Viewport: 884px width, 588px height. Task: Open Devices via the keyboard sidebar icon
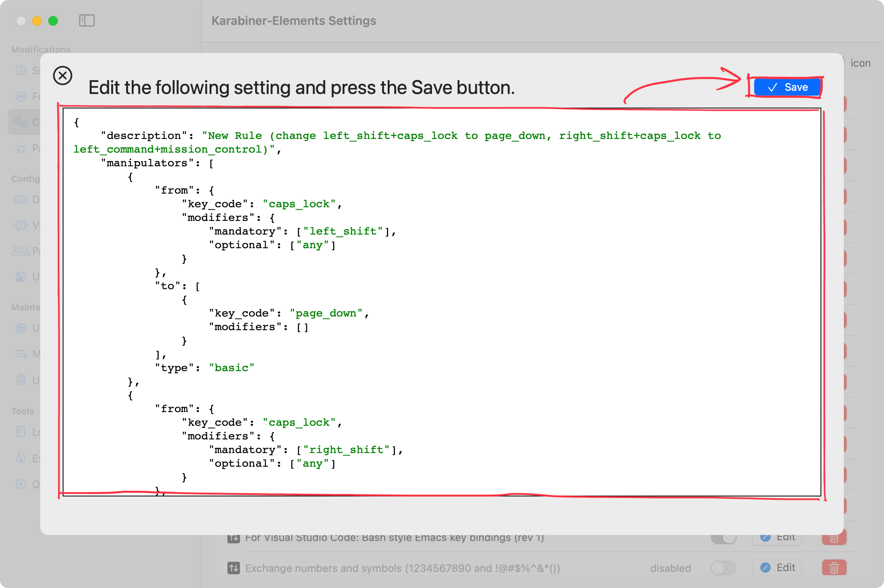(x=21, y=200)
